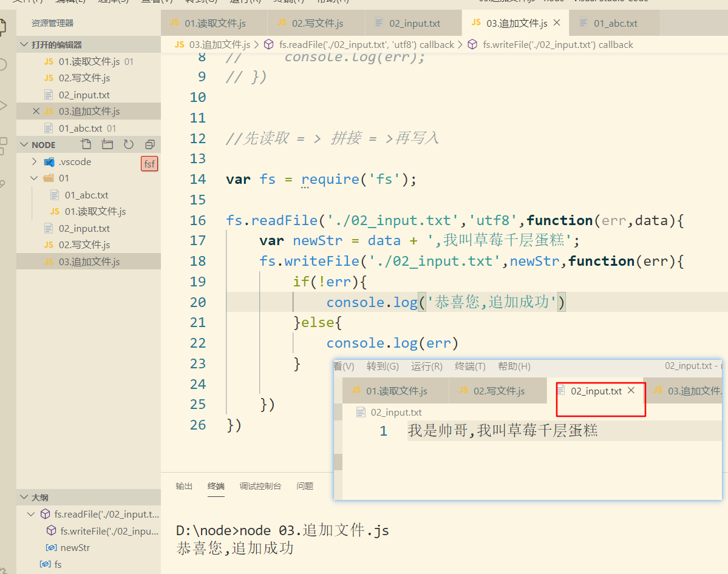Screen dimensions: 728x574
Task: Open the 02_input.txt editor tab
Action: click(x=414, y=23)
